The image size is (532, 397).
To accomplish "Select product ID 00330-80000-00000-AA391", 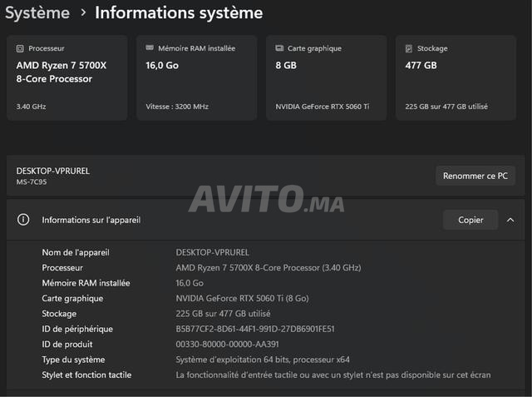I will 227,344.
